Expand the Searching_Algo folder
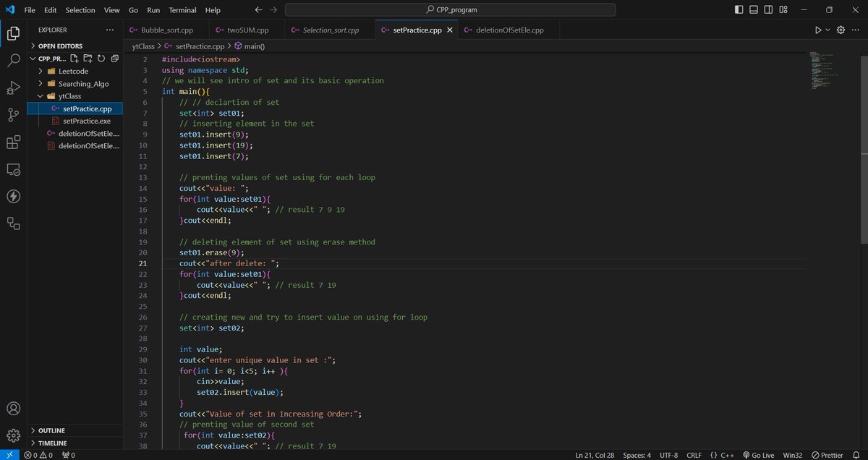This screenshot has height=460, width=868. 75,84
